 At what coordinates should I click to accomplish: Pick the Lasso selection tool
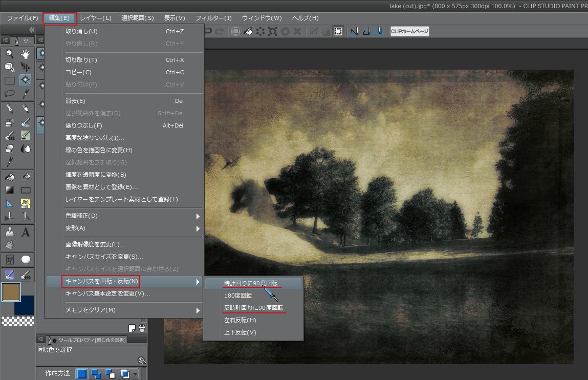pyautogui.click(x=10, y=94)
